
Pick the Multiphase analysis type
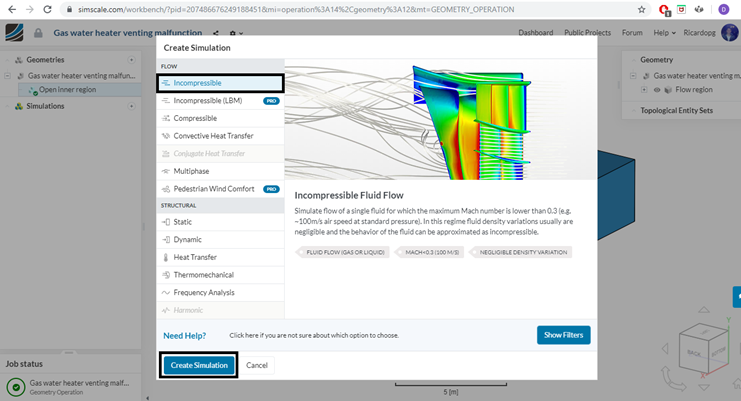[x=220, y=171]
